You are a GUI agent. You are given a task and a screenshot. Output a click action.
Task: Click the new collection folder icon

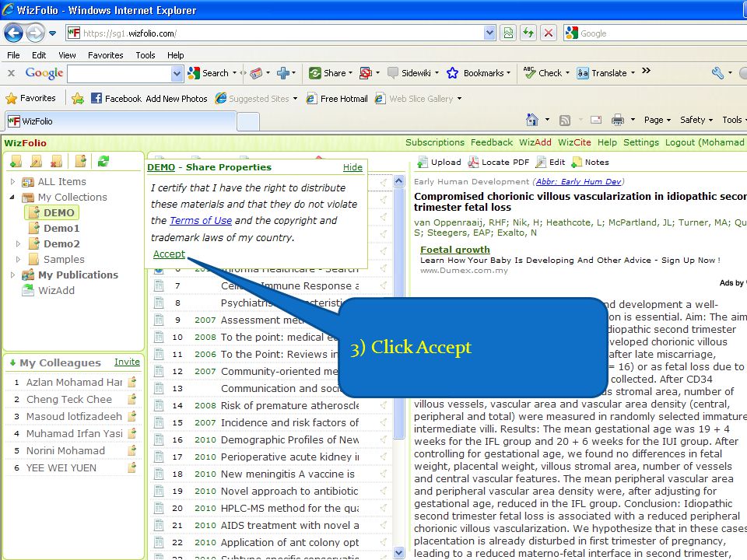point(16,162)
